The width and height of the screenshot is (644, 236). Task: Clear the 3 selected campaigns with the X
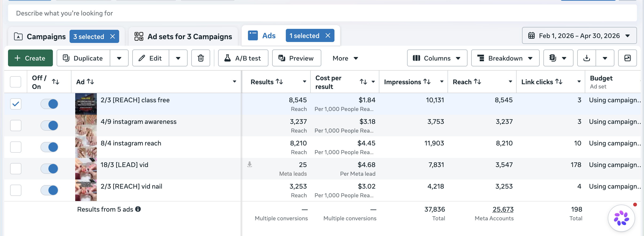point(113,36)
